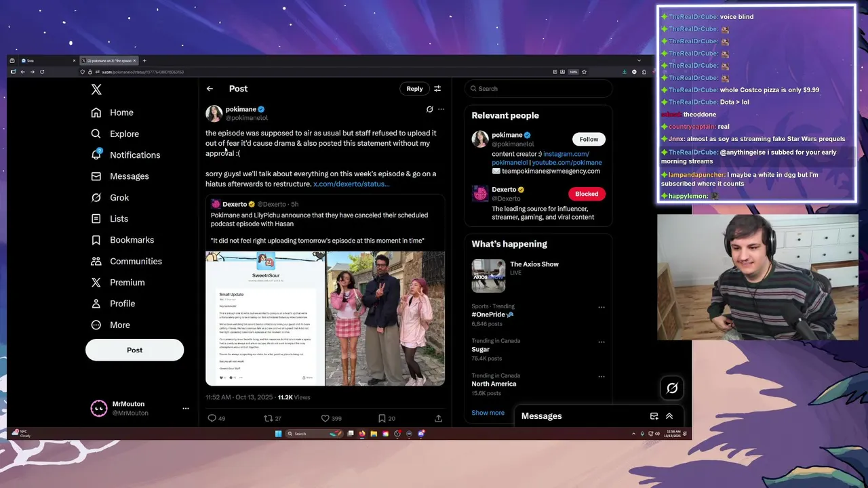The width and height of the screenshot is (868, 488).
Task: Open Notifications in the sidebar
Action: click(125, 155)
